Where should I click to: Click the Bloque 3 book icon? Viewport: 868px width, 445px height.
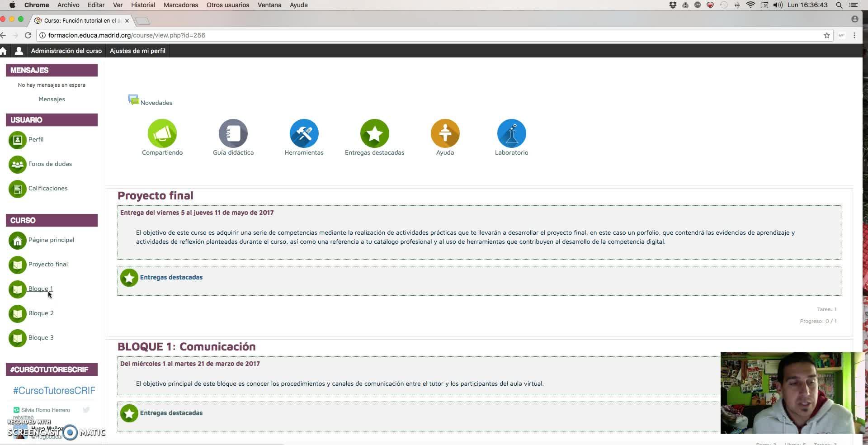[18, 338]
